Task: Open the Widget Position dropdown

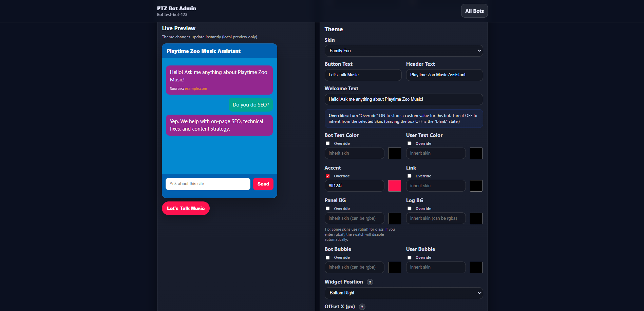Action: (x=403, y=293)
